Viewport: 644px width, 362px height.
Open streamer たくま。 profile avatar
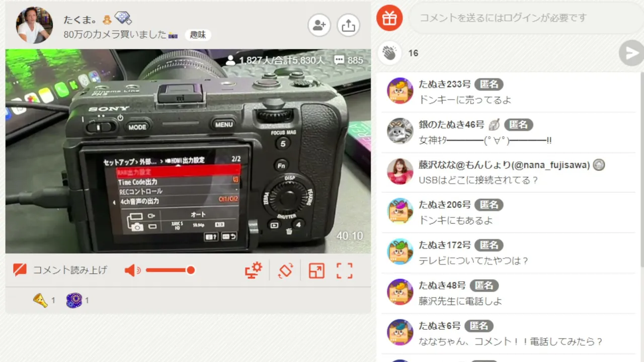pos(34,25)
